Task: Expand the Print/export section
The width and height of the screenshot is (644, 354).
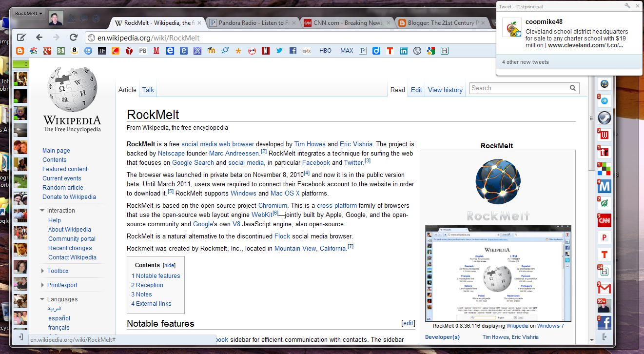Action: (42, 285)
